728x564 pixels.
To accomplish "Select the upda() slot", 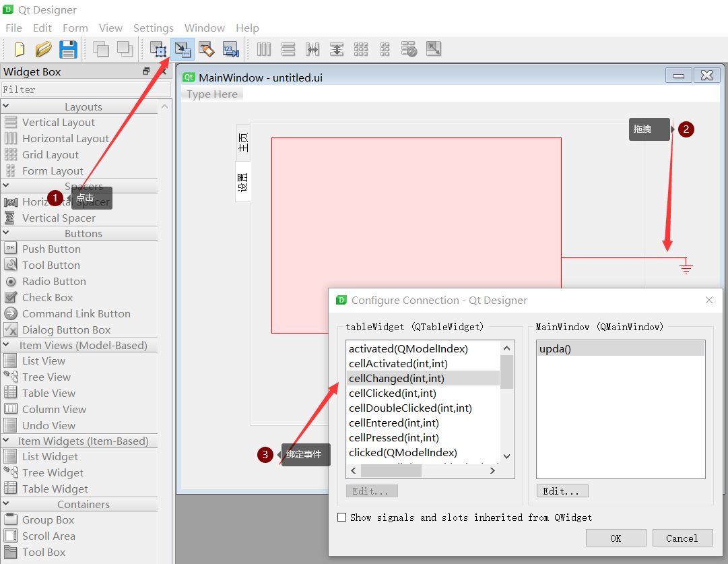I will (621, 348).
